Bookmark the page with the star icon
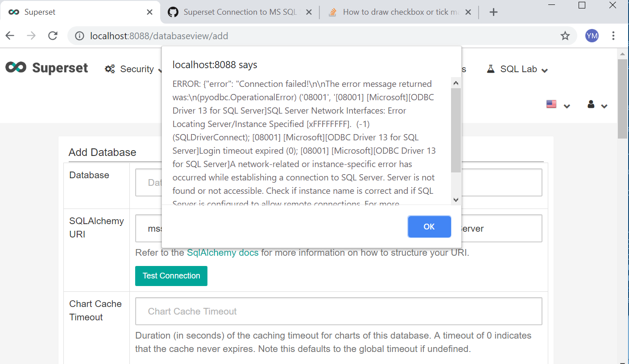The image size is (629, 364). (x=565, y=35)
